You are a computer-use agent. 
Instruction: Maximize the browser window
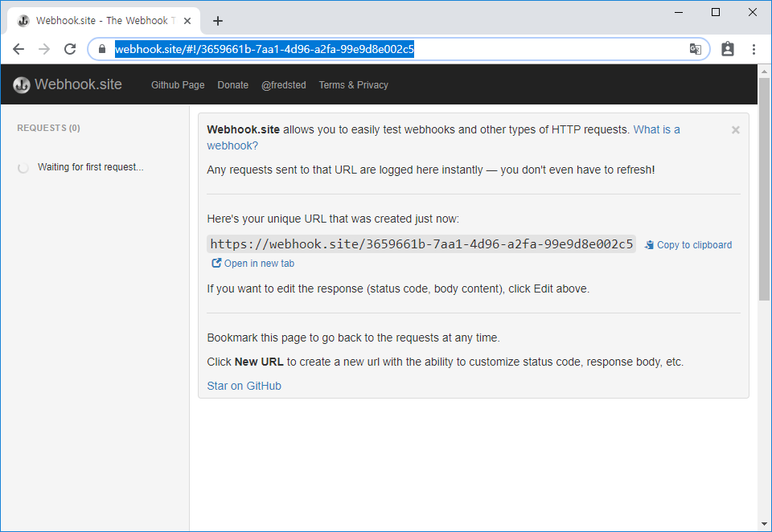pyautogui.click(x=716, y=12)
